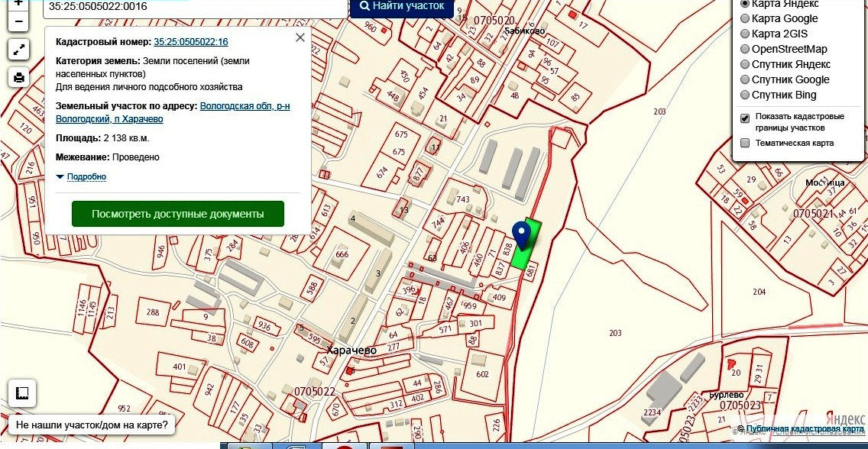
Task: Select parcel number 952
Action: pos(124,409)
